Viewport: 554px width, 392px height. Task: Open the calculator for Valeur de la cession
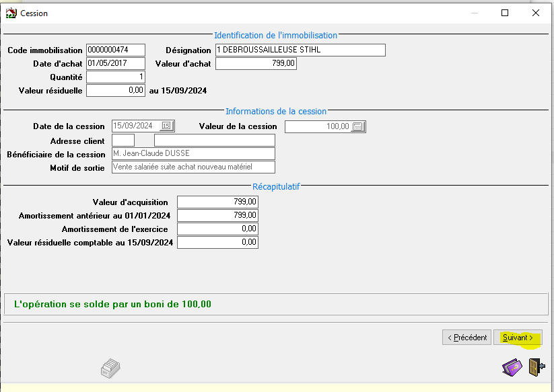pyautogui.click(x=358, y=126)
